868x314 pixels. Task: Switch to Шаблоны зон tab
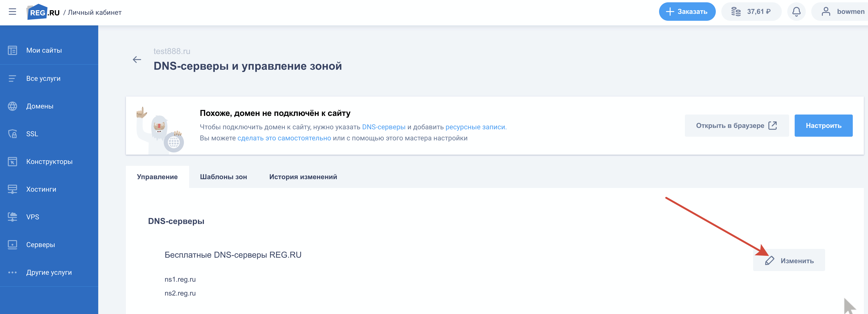click(x=223, y=177)
